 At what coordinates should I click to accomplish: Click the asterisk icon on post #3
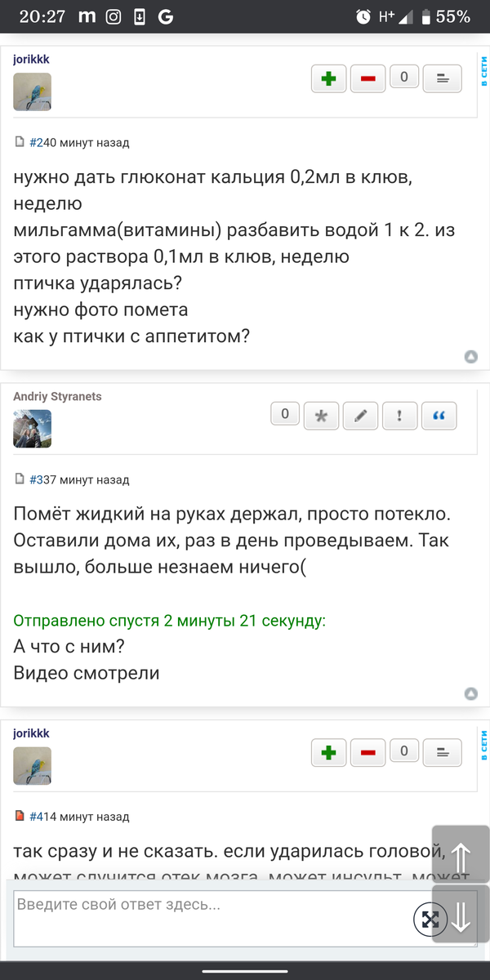[321, 416]
